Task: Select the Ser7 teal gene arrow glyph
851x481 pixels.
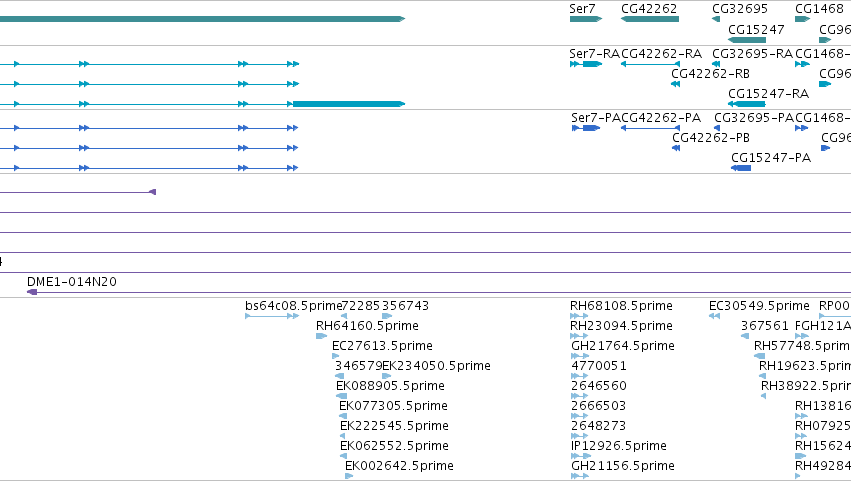Action: pyautogui.click(x=586, y=19)
